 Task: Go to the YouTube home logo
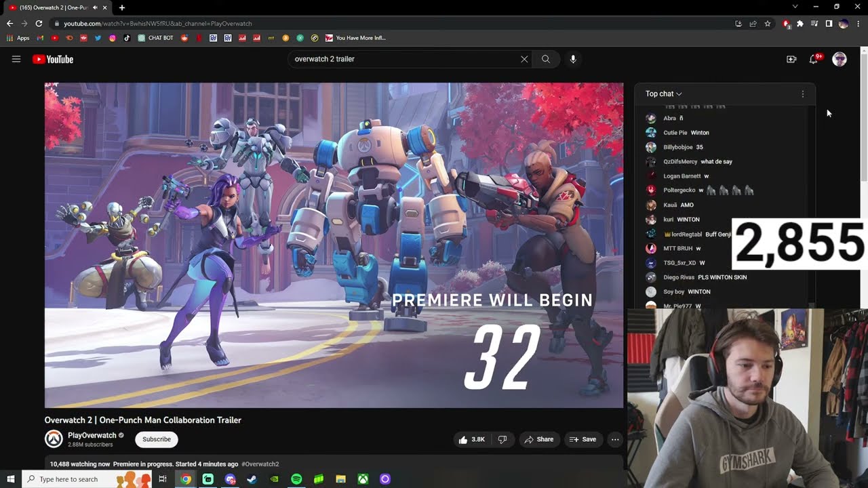pyautogui.click(x=53, y=59)
